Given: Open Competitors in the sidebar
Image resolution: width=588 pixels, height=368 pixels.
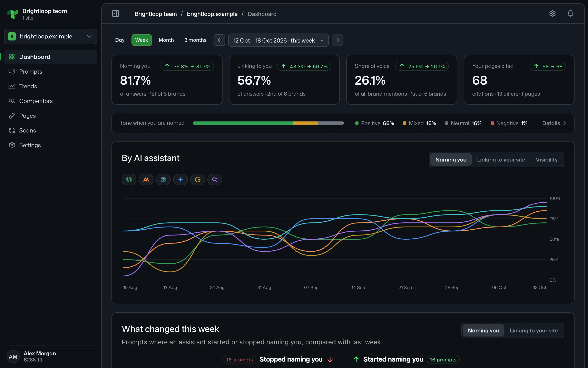Looking at the screenshot, I should click(x=51, y=101).
